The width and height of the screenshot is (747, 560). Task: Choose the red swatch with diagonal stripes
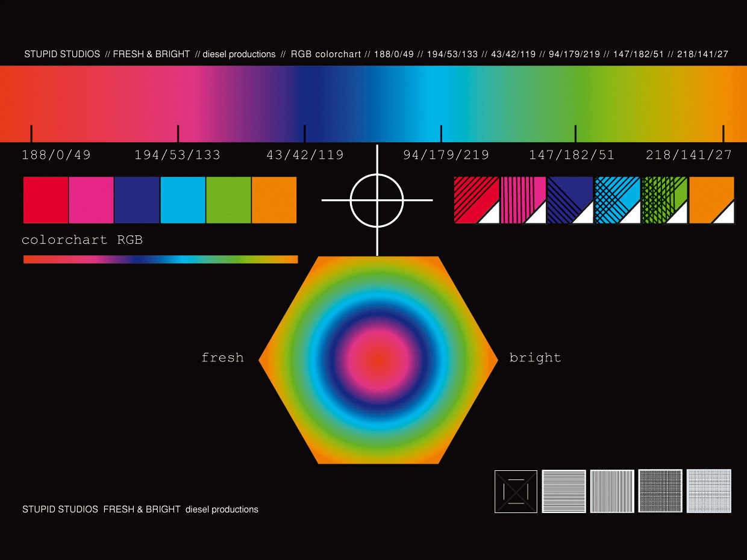tap(477, 200)
